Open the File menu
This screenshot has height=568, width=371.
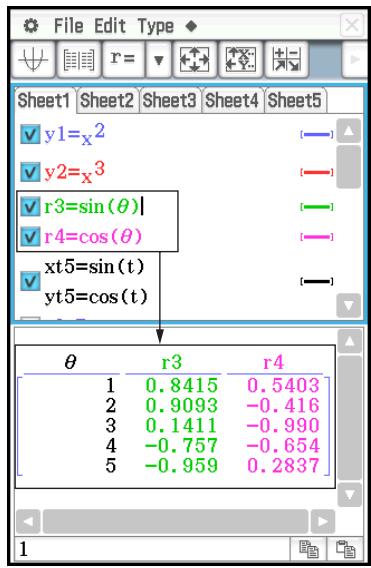69,26
